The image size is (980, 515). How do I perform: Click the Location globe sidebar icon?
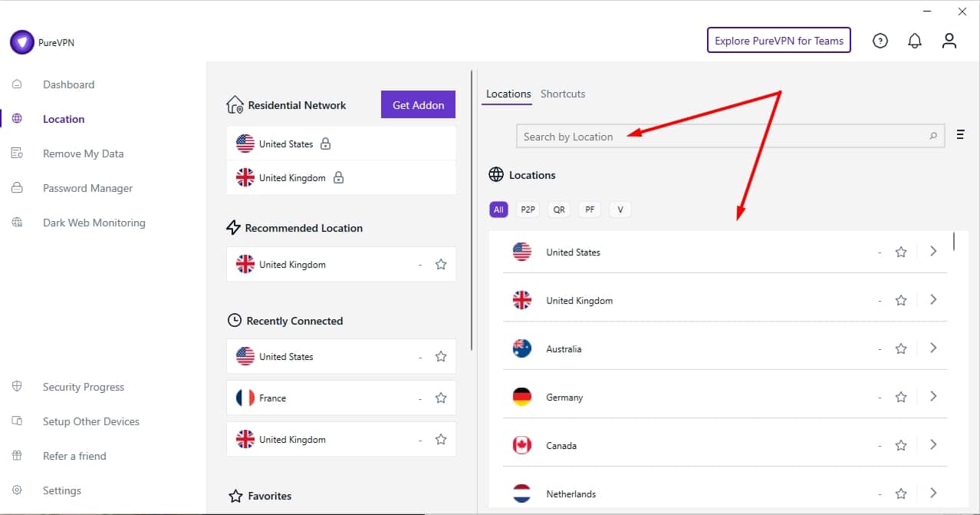17,119
